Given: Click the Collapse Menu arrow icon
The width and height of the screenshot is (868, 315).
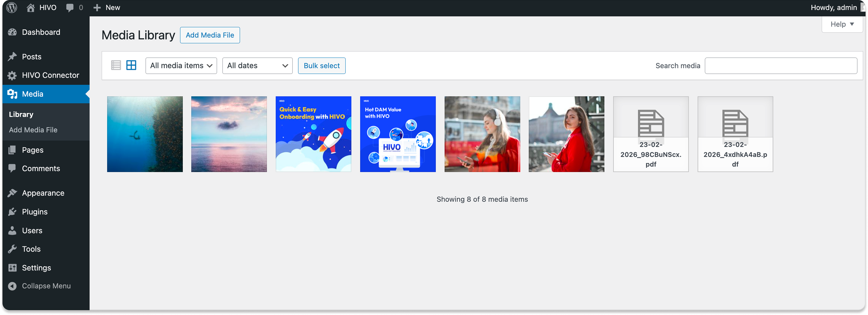Looking at the screenshot, I should coord(12,286).
